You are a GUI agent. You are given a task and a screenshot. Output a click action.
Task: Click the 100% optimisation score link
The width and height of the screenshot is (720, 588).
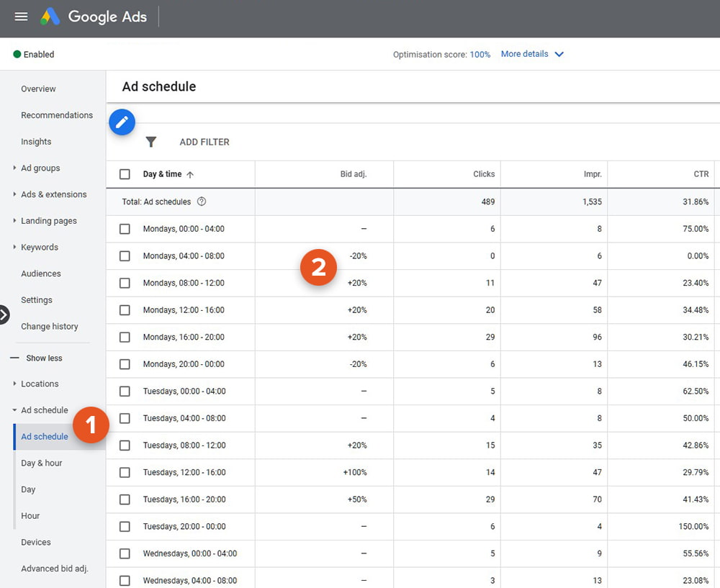point(480,55)
